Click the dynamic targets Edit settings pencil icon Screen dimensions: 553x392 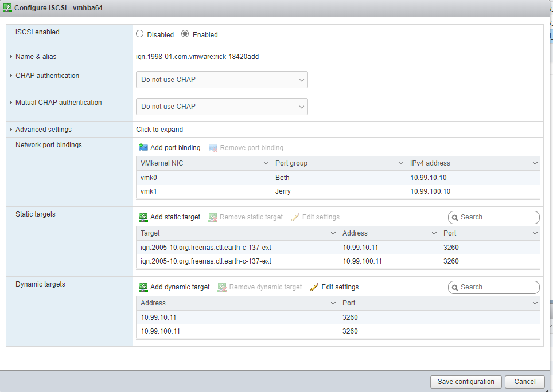click(x=314, y=287)
